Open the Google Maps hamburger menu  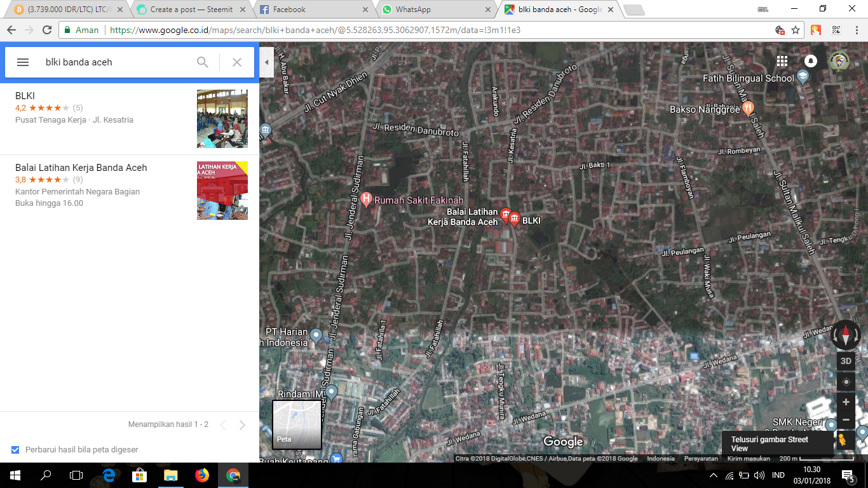click(x=23, y=62)
